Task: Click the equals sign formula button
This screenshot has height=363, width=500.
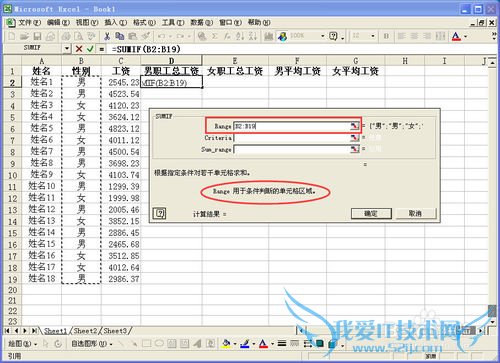Action: click(102, 49)
